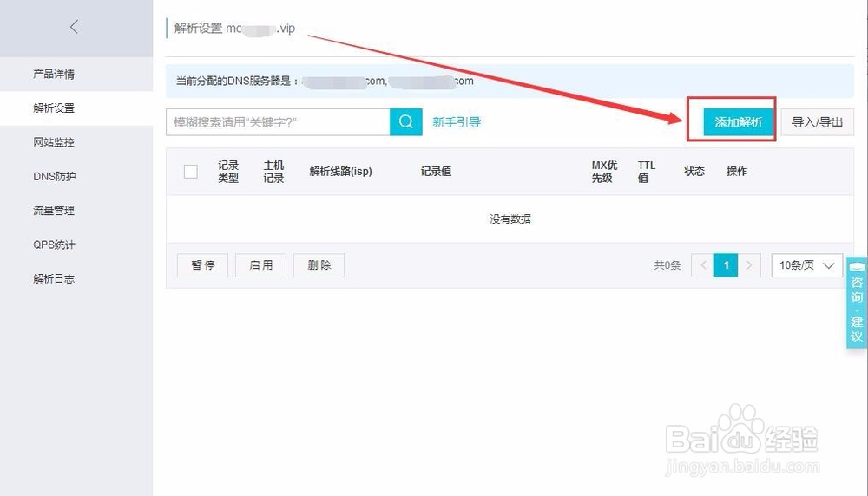The image size is (868, 496).
Task: View QPS统计 page
Action: click(x=54, y=245)
